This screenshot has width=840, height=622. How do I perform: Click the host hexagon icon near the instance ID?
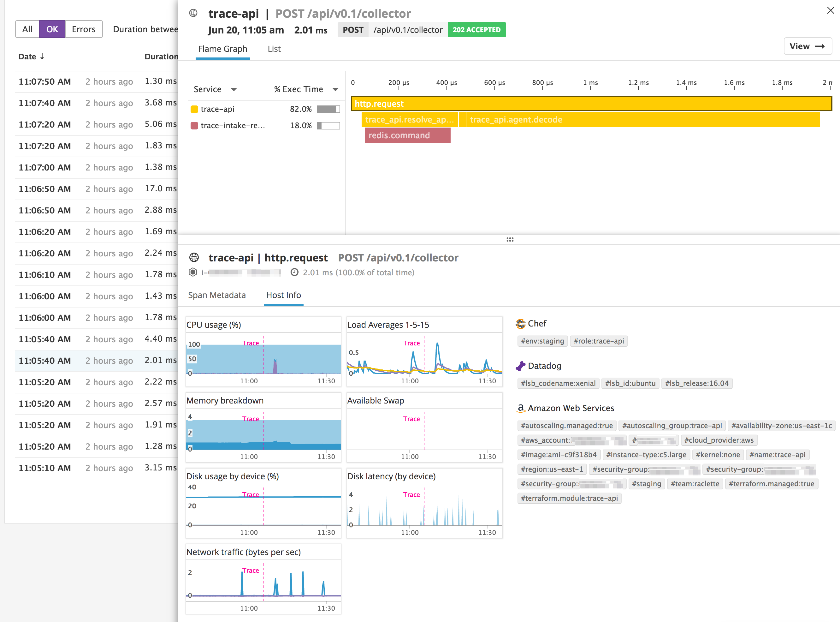click(193, 272)
